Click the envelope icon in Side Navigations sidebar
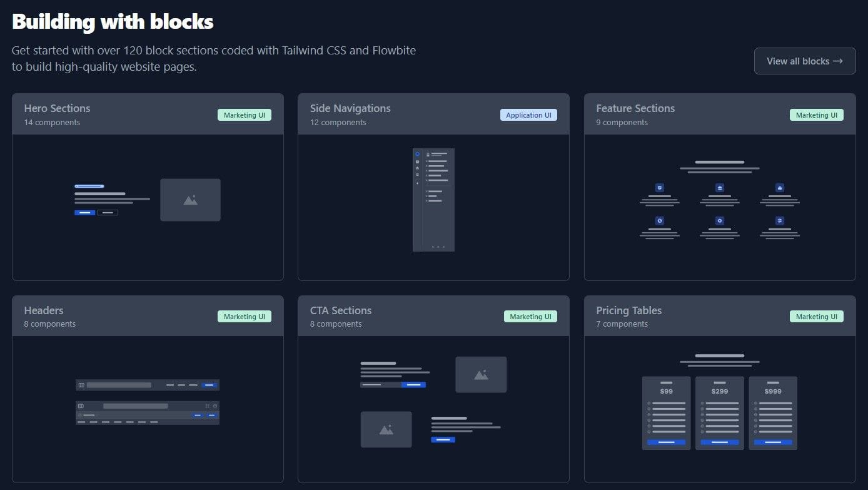868x490 pixels. (x=417, y=161)
